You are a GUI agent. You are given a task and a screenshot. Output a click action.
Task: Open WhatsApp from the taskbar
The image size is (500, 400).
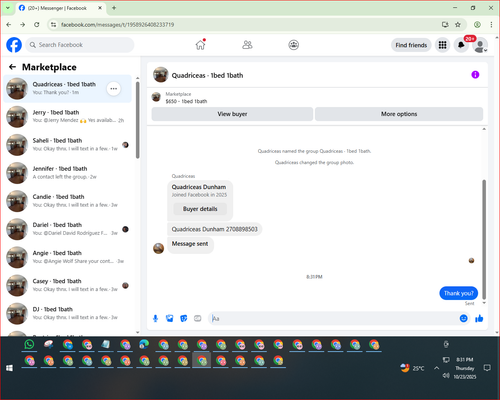point(29,344)
